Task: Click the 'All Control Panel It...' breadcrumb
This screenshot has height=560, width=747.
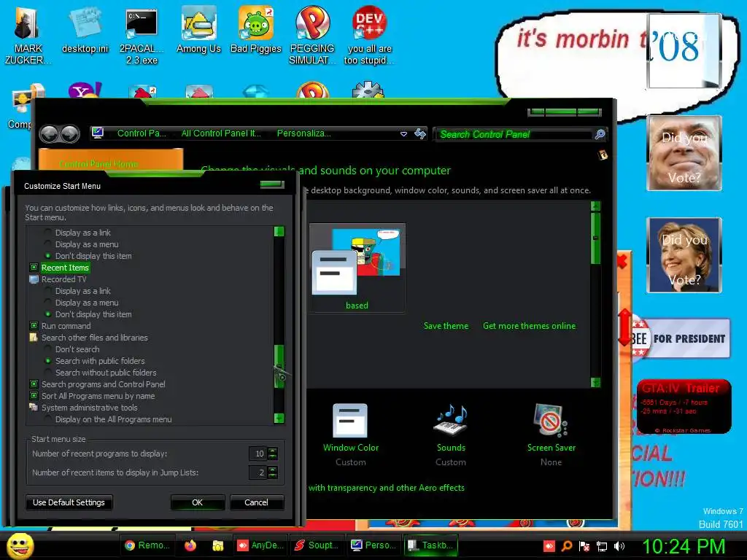Action: click(x=221, y=133)
